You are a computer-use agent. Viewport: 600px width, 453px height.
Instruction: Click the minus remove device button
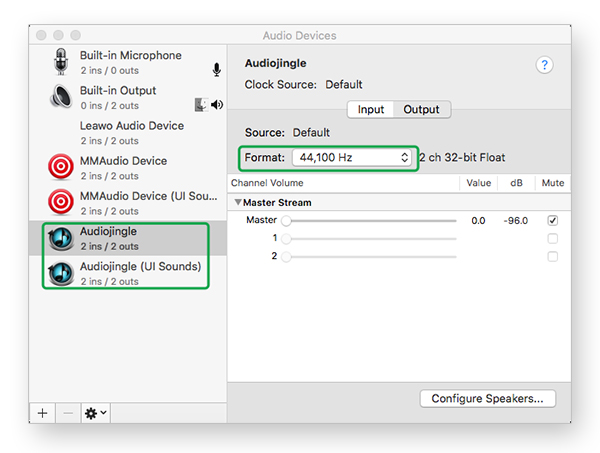point(68,413)
